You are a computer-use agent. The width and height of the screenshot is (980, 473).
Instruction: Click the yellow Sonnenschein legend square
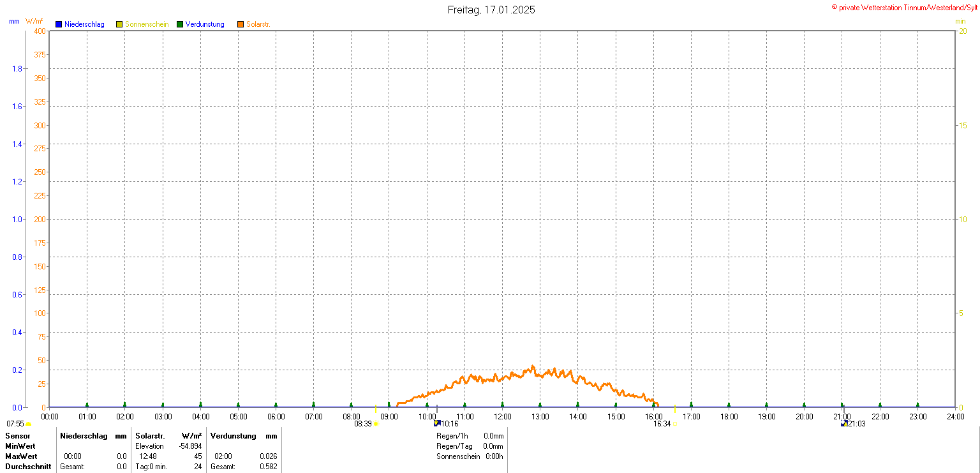pyautogui.click(x=119, y=24)
